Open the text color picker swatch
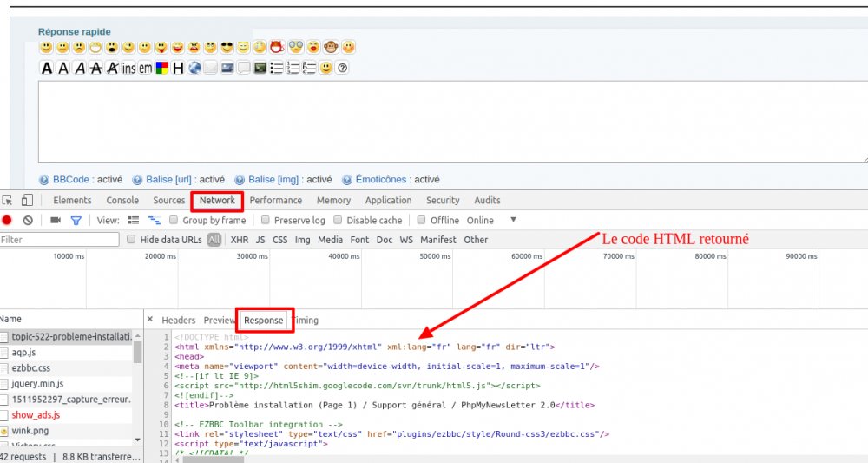868x463 pixels. point(161,68)
